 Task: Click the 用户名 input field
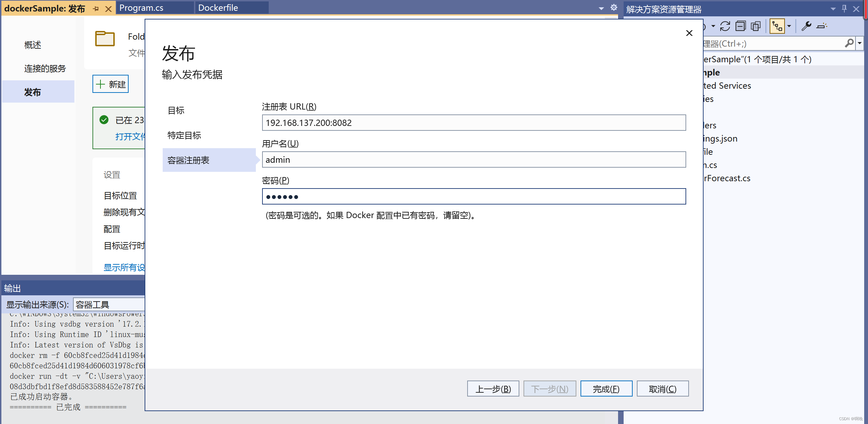[474, 160]
